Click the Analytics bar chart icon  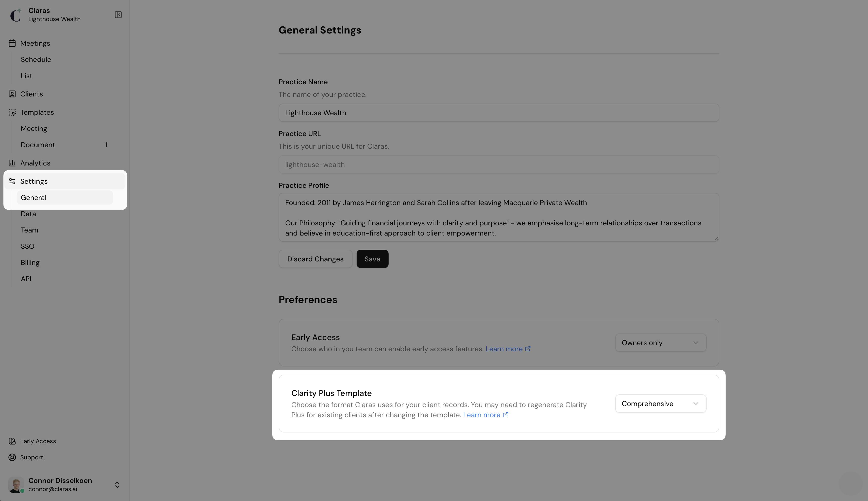click(x=12, y=163)
